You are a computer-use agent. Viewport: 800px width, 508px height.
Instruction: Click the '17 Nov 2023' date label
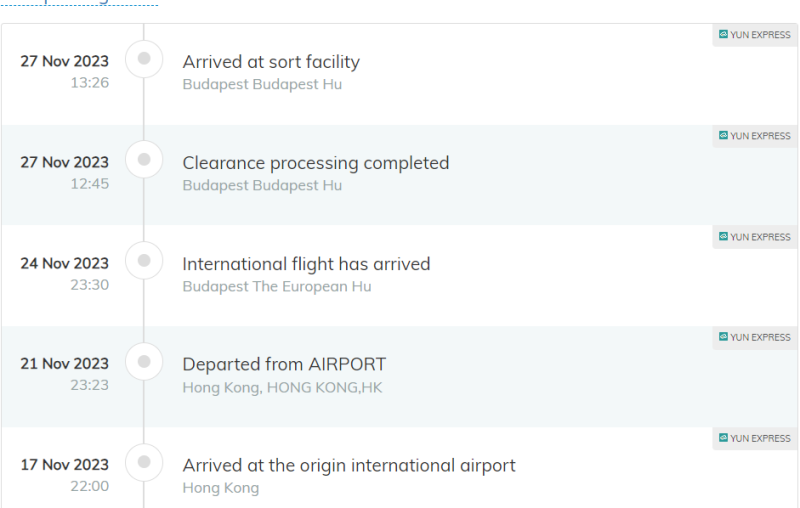[x=65, y=465]
